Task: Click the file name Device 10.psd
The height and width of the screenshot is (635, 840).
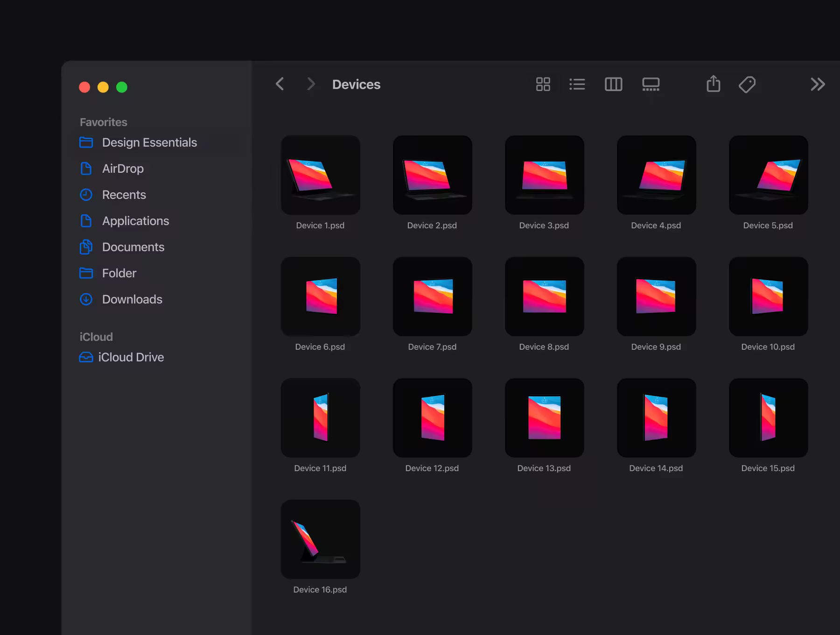Action: (x=768, y=347)
